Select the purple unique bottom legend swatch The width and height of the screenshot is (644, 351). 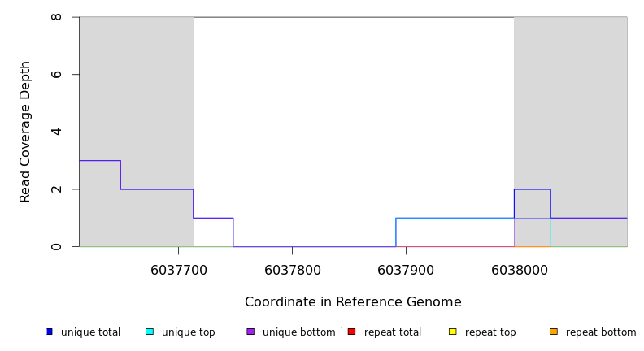point(250,331)
